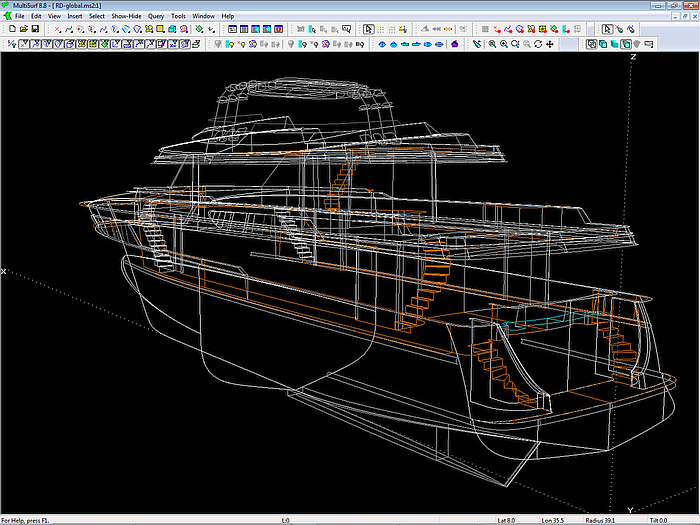Screen dimensions: 700x525
Task: Expand the Insert menu
Action: coord(75,17)
